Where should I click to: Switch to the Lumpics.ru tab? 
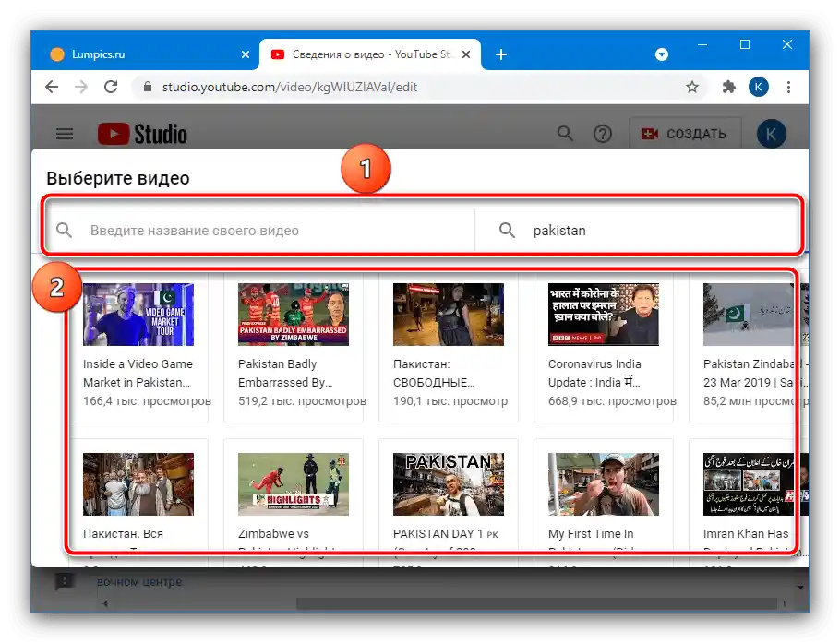click(x=145, y=54)
